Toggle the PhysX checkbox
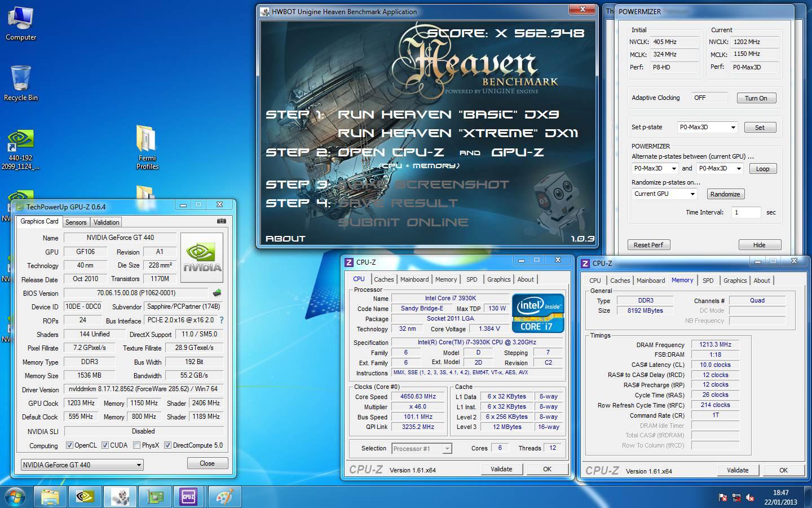Image resolution: width=812 pixels, height=508 pixels. coord(136,445)
